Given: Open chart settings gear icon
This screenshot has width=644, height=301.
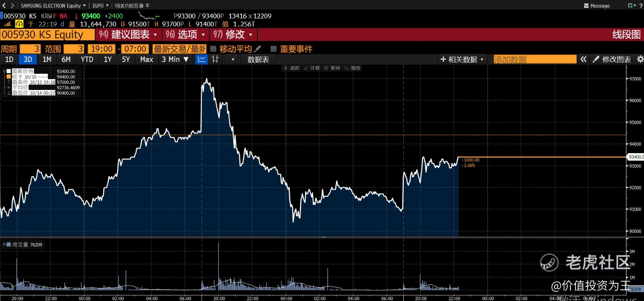Looking at the screenshot, I should (x=640, y=59).
